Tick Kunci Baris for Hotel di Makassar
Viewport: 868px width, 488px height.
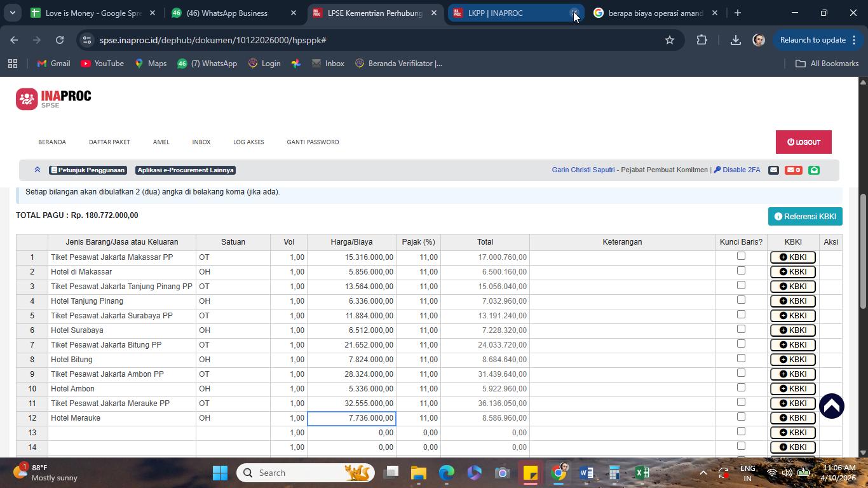pos(741,271)
